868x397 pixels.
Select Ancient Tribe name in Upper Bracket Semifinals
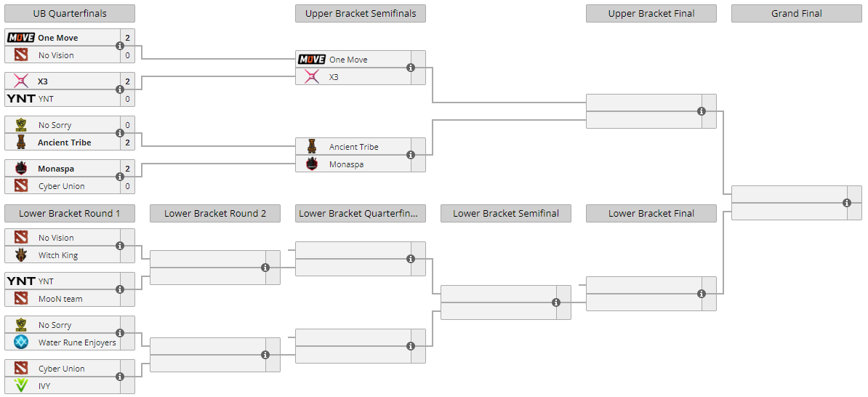(353, 147)
